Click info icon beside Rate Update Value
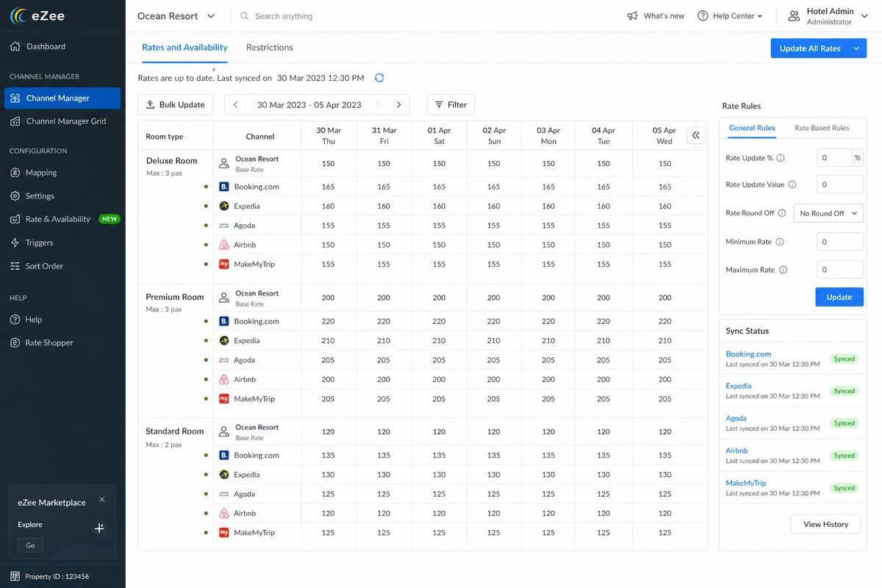The width and height of the screenshot is (882, 588). click(x=792, y=185)
